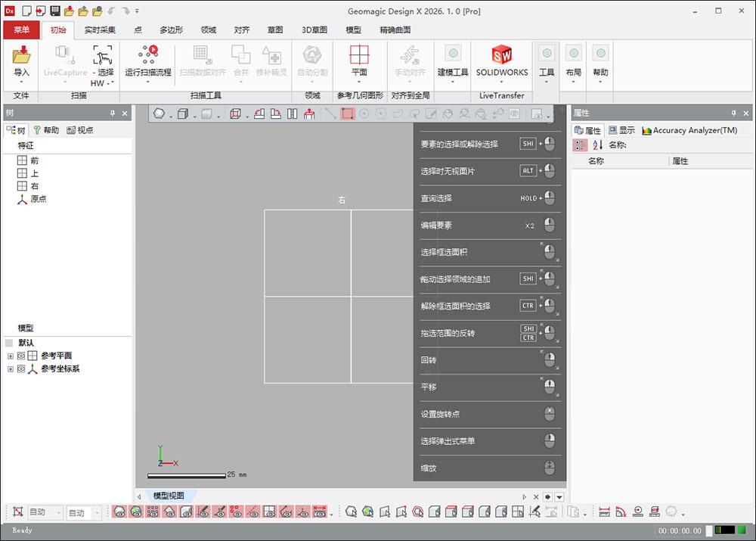Viewport: 756px width, 541px height.
Task: Click the mesh display mode icon
Action: click(159, 114)
